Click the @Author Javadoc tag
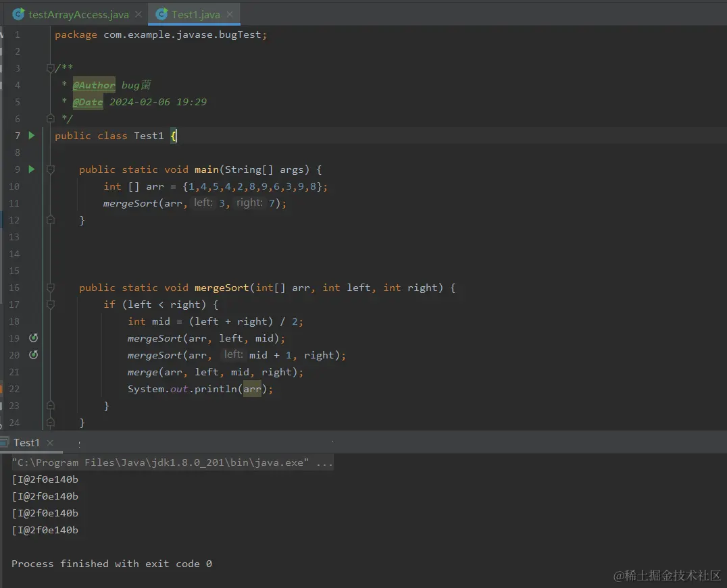727x588 pixels. 94,85
